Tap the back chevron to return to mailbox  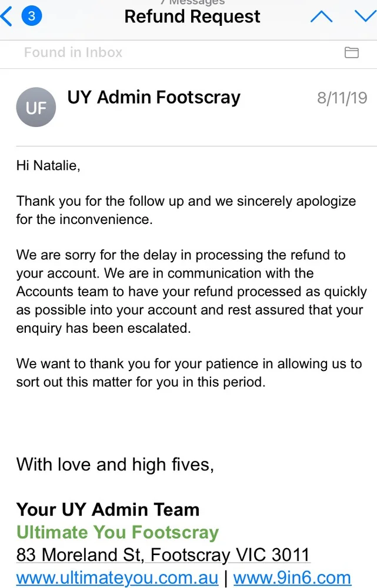[7, 16]
